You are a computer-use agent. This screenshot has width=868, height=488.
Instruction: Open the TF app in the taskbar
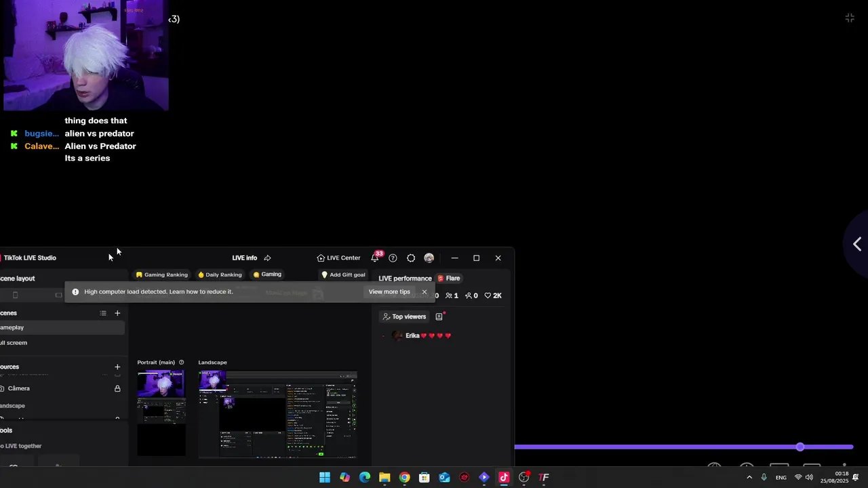tap(544, 477)
